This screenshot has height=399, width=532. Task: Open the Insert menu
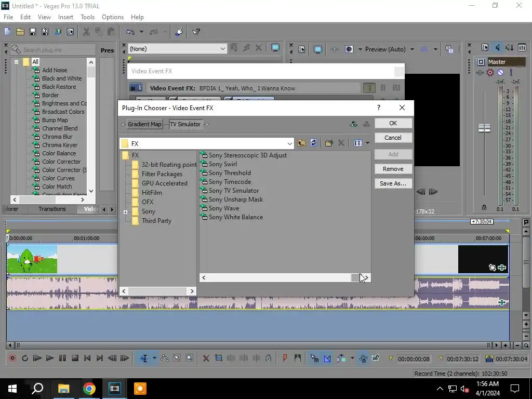pyautogui.click(x=65, y=17)
